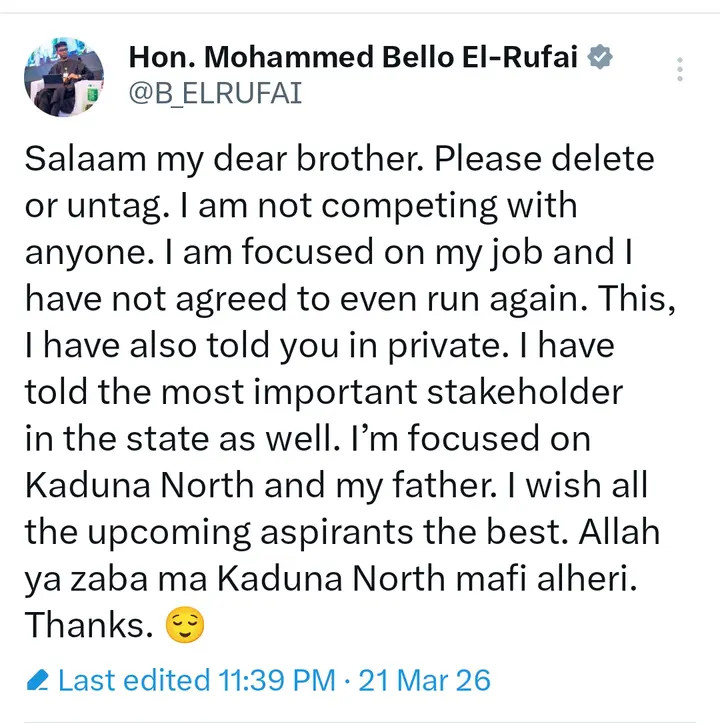
Task: Visit the @B_ELRUFAI handle link
Action: [215, 94]
